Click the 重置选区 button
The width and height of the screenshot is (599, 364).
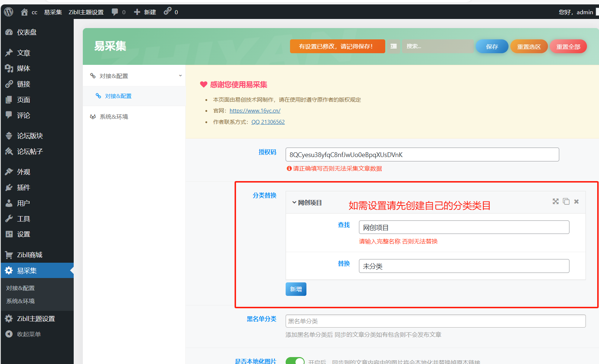tap(529, 47)
